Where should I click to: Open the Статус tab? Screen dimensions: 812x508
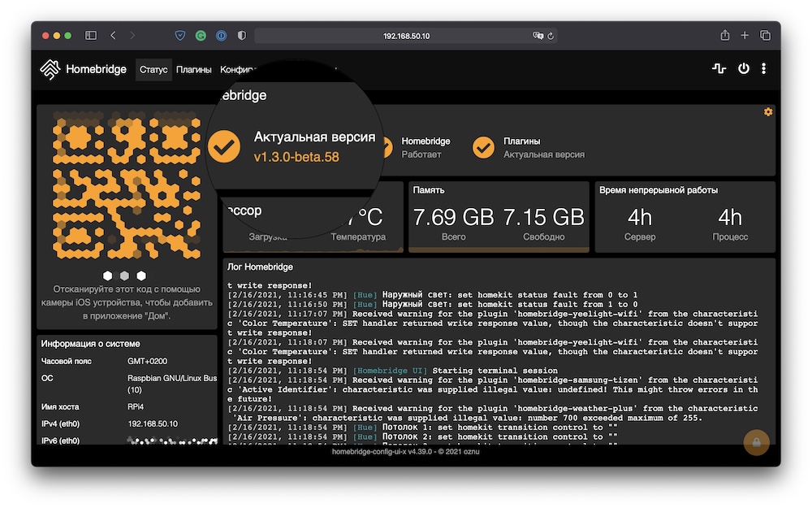tap(153, 69)
